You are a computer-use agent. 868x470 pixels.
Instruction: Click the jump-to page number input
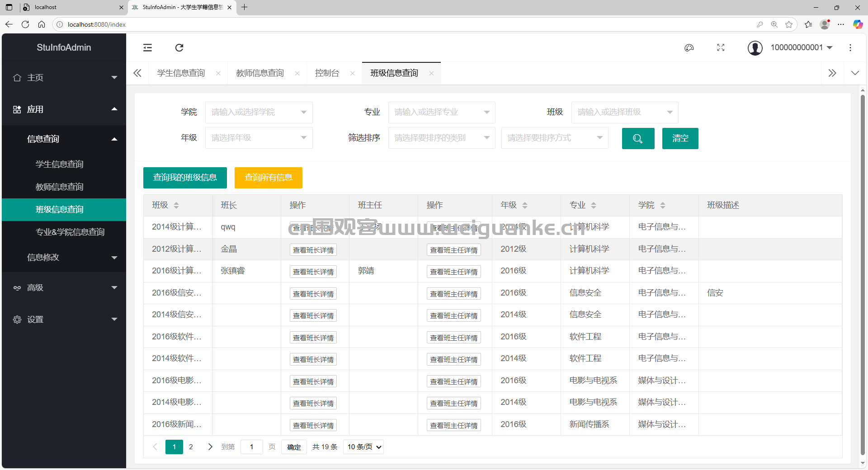(251, 446)
